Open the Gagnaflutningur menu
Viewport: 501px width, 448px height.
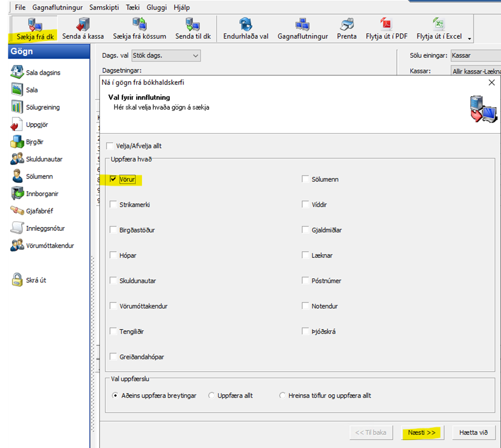(x=57, y=8)
